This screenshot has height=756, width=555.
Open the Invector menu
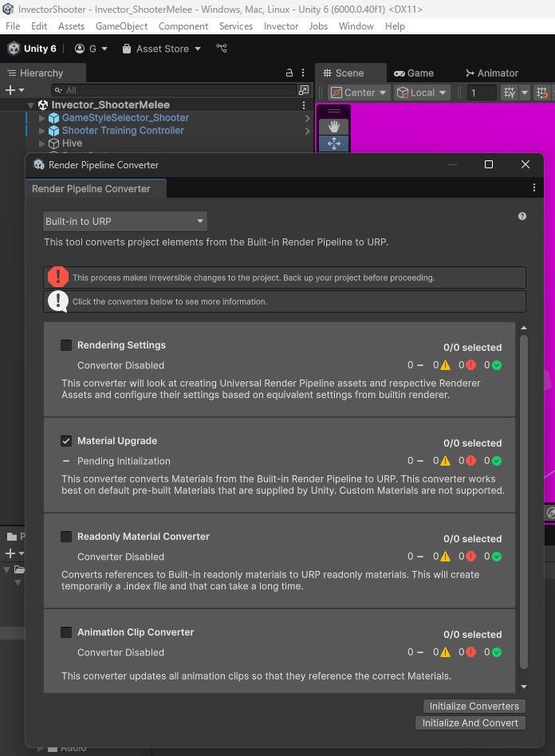coord(281,26)
